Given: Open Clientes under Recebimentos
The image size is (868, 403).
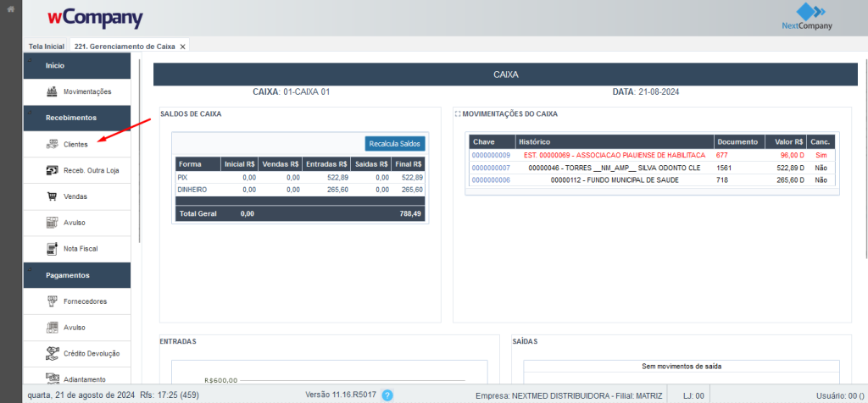Looking at the screenshot, I should pyautogui.click(x=75, y=144).
